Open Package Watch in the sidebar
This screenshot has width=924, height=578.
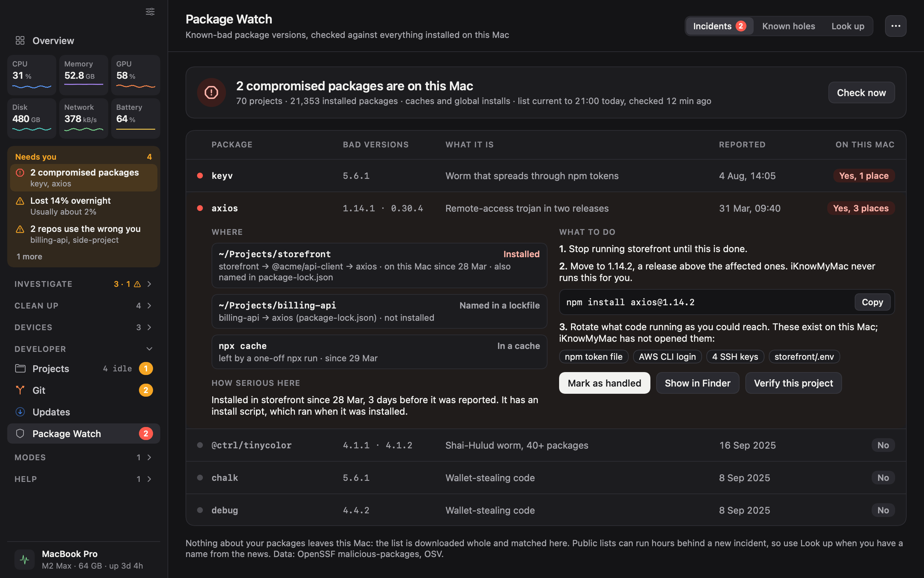coord(84,433)
